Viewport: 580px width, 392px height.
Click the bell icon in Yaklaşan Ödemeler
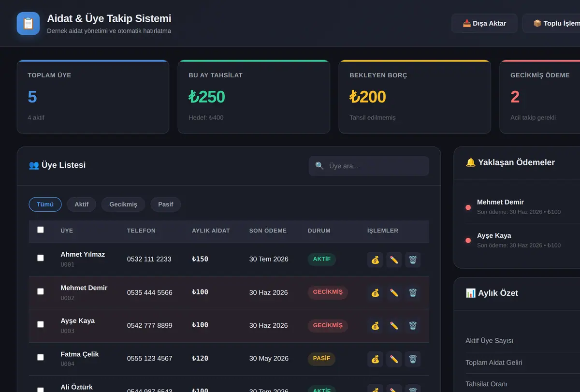point(470,162)
